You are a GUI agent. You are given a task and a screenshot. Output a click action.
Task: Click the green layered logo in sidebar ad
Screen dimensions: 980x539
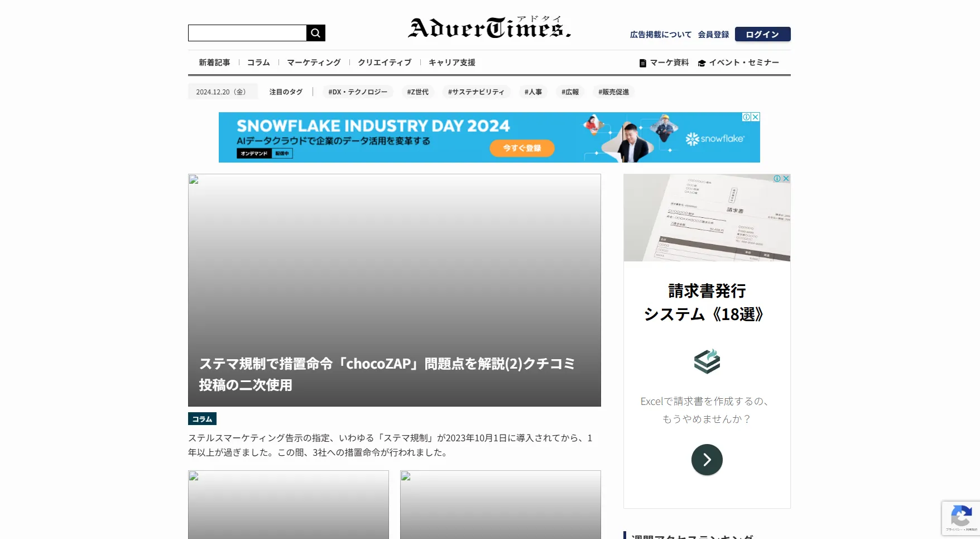pyautogui.click(x=707, y=361)
